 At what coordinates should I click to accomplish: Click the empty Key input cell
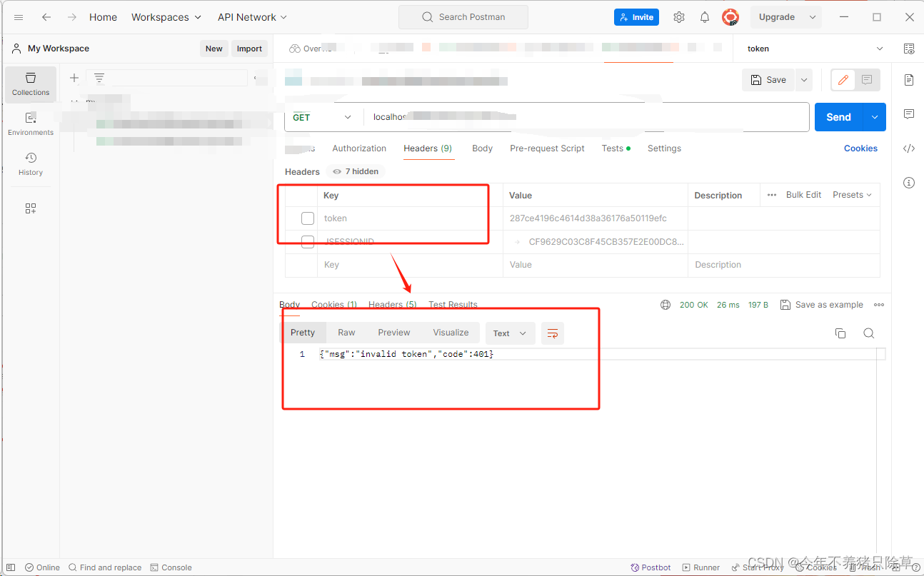click(x=410, y=265)
